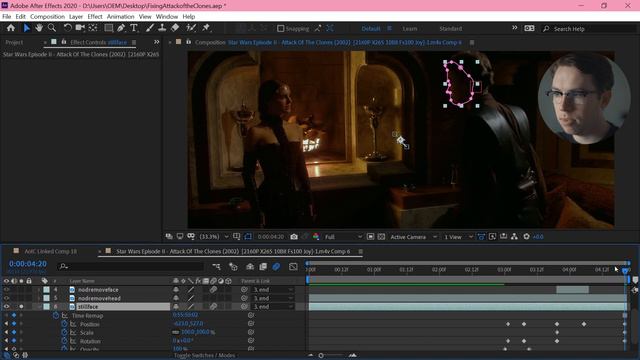
Task: Toggle Scale stopwatch on stillface
Action: (64, 332)
